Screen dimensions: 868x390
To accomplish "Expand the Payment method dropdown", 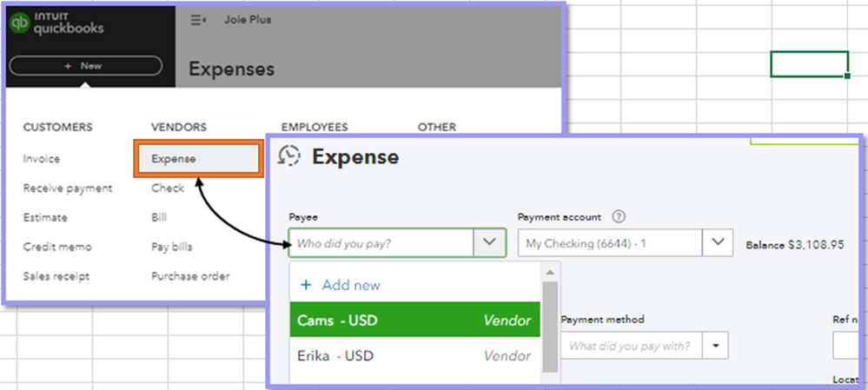I will 715,346.
